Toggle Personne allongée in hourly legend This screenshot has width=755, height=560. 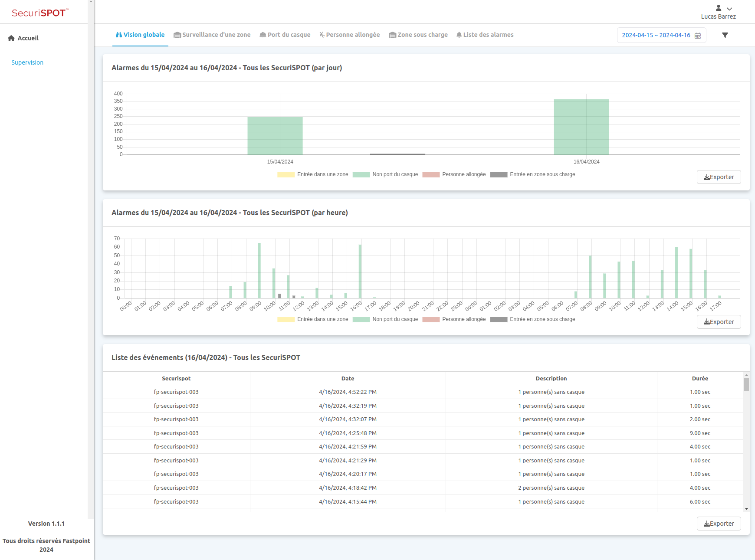point(454,319)
